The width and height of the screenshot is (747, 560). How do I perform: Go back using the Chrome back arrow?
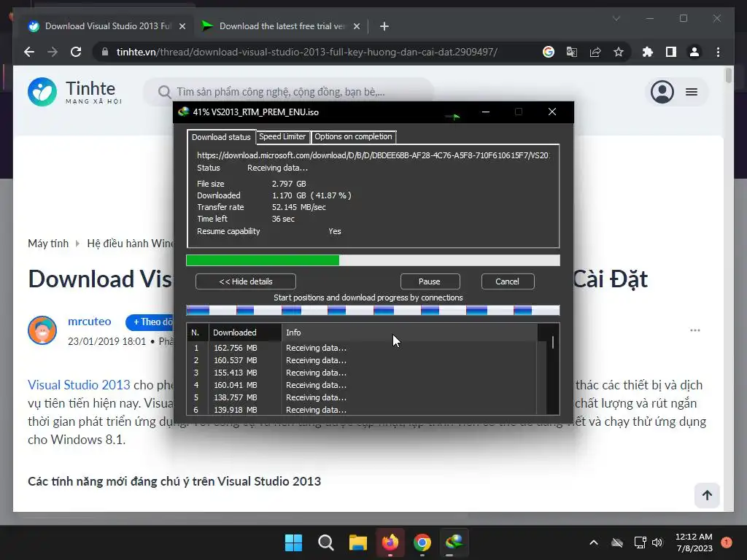coord(29,52)
